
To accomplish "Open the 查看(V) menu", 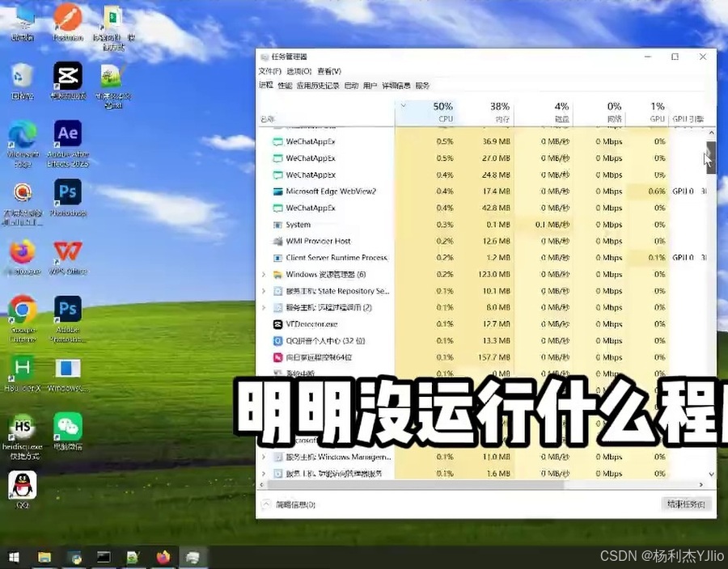I will [x=329, y=71].
